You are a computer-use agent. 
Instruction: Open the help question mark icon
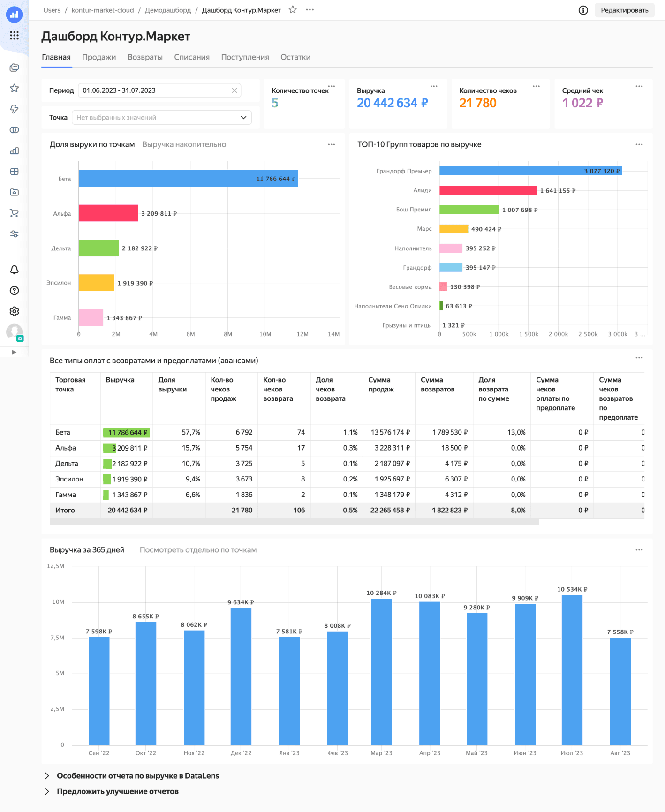click(15, 291)
